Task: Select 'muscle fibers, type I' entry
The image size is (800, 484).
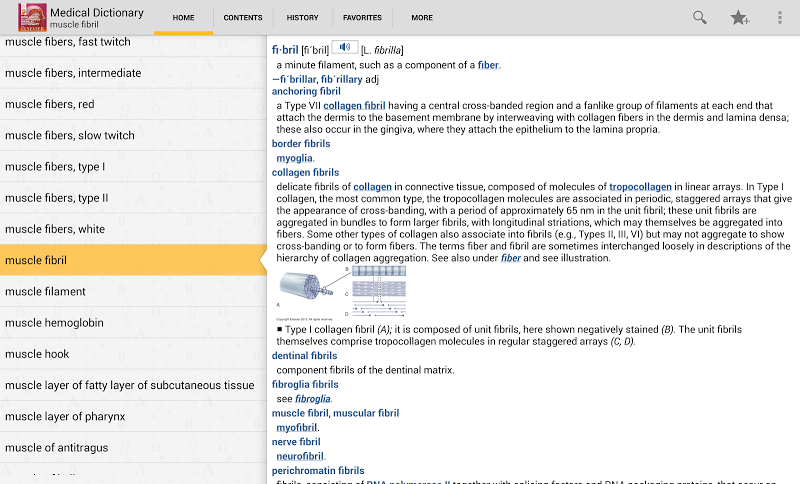Action: (133, 167)
